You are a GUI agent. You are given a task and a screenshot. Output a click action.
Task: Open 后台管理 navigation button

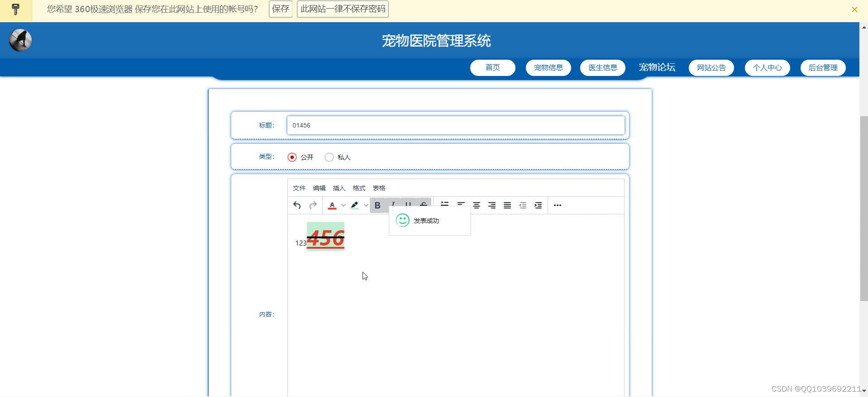823,68
